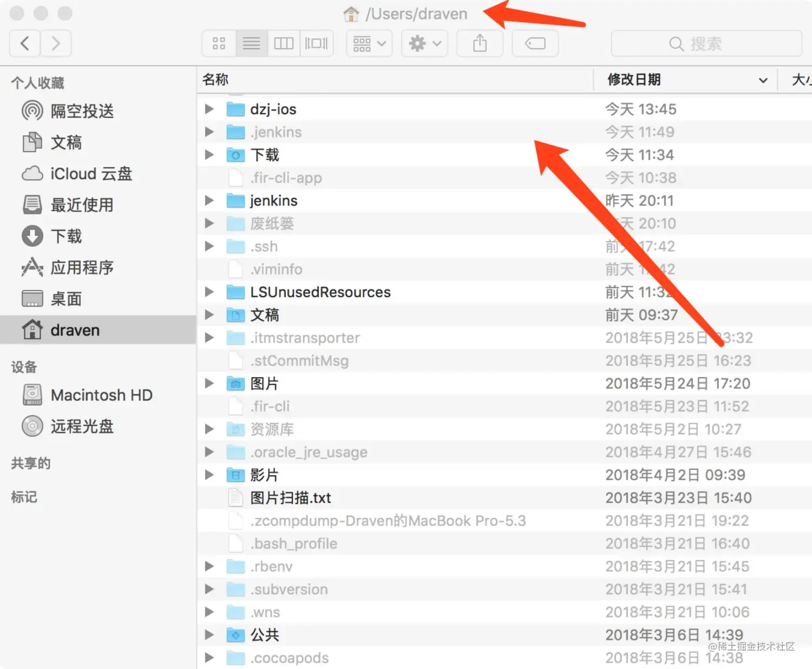Click the Share toolbar button
This screenshot has width=812, height=669.
coord(480,43)
